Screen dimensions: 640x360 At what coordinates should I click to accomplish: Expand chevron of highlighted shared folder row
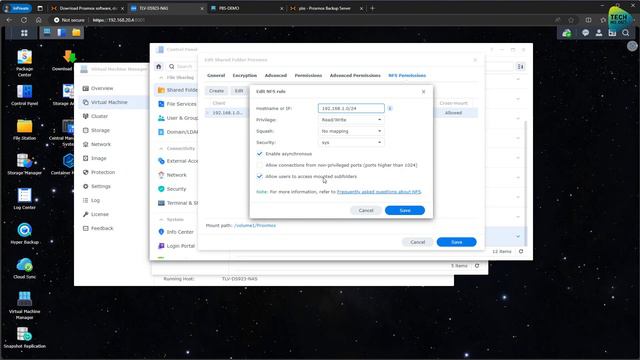point(518,236)
